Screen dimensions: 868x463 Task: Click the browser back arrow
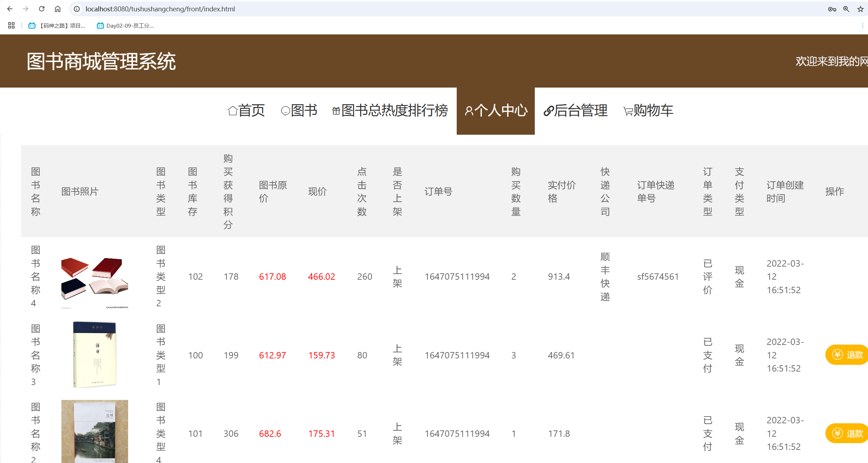coord(10,9)
